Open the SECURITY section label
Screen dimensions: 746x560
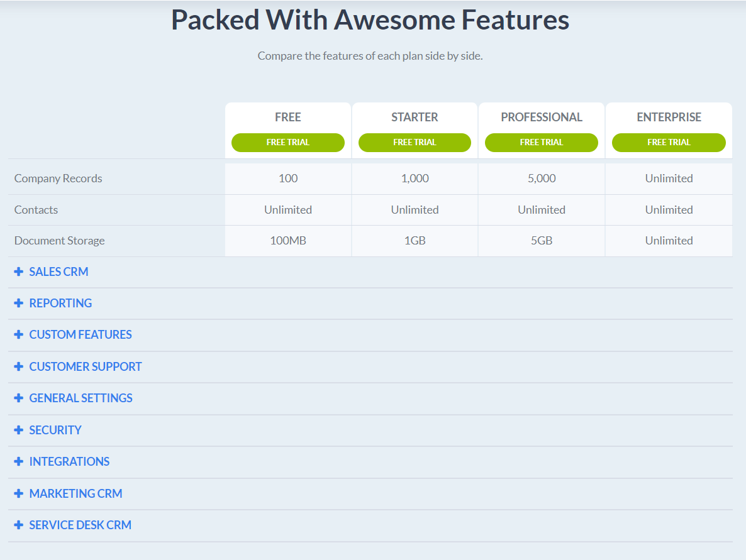pyautogui.click(x=55, y=431)
